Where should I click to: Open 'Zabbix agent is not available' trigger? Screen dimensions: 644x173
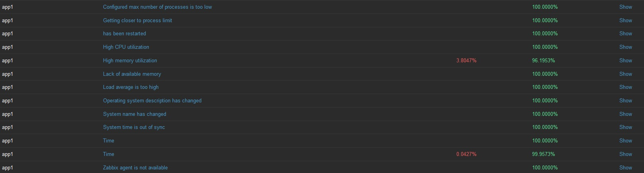coord(135,167)
